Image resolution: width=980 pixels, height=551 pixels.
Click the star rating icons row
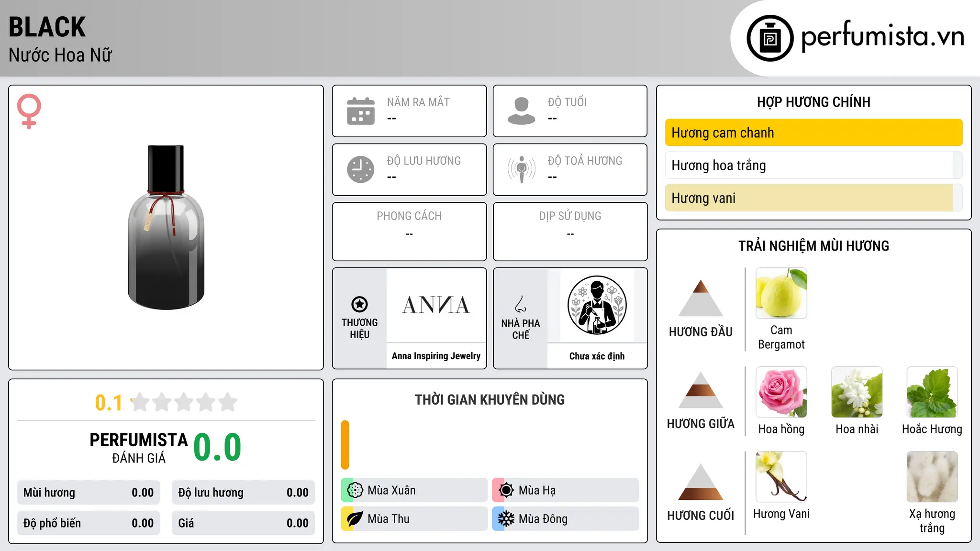click(x=184, y=402)
